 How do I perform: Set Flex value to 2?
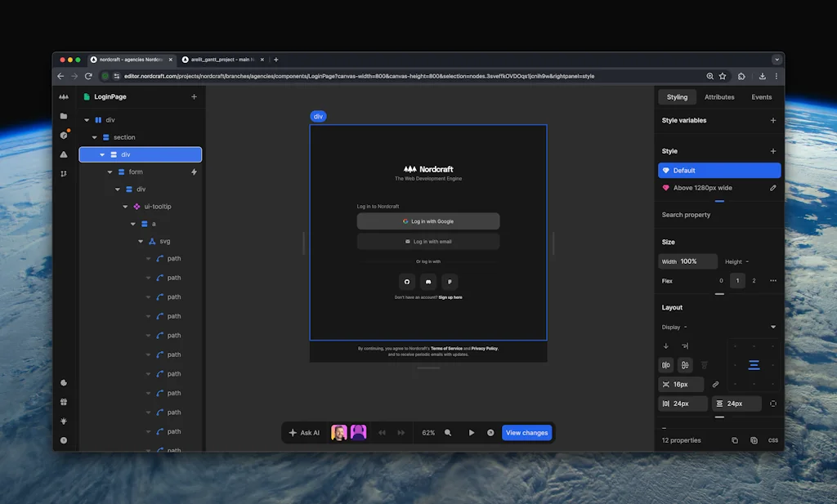[x=754, y=280]
